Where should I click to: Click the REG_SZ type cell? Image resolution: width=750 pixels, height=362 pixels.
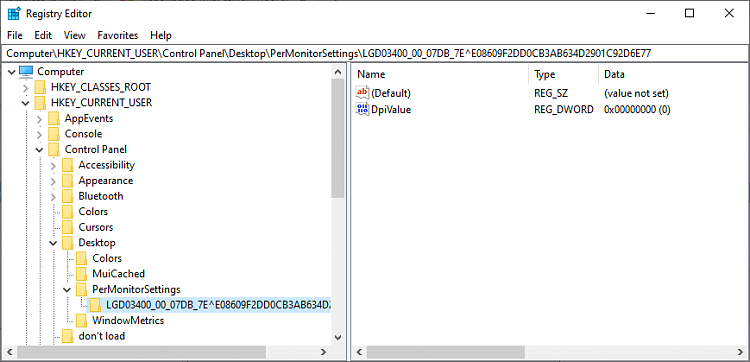click(551, 93)
